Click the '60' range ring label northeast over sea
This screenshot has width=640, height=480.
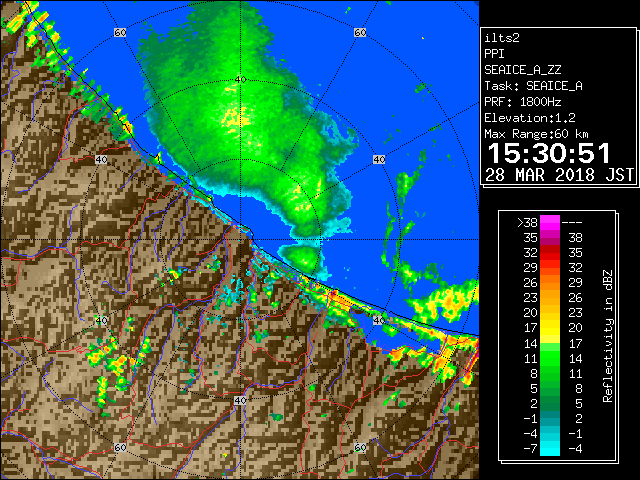click(x=360, y=32)
